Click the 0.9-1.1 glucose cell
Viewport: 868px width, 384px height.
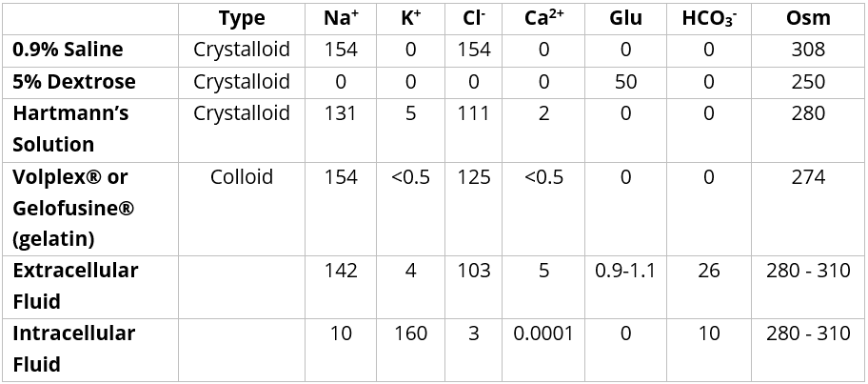(x=625, y=271)
